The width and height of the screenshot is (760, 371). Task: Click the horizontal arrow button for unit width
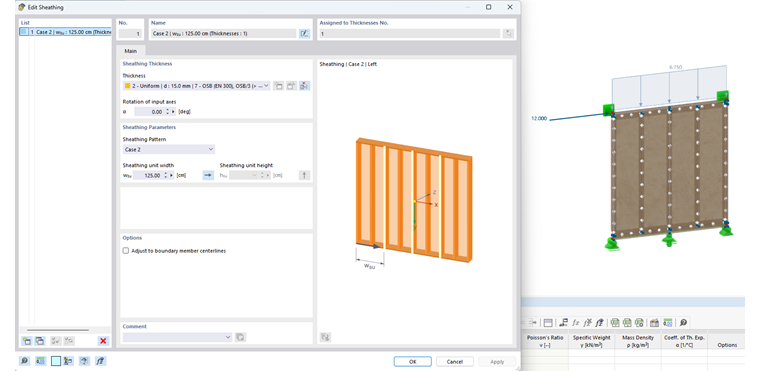coord(208,176)
